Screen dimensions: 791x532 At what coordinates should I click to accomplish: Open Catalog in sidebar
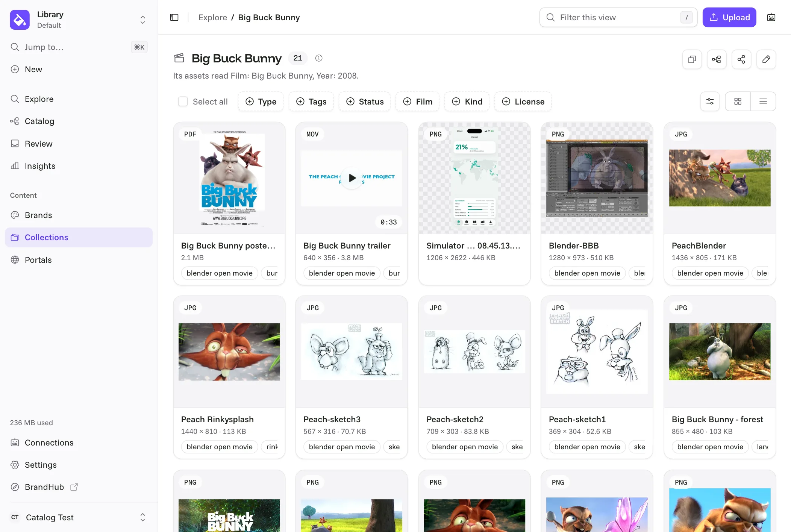tap(79, 121)
